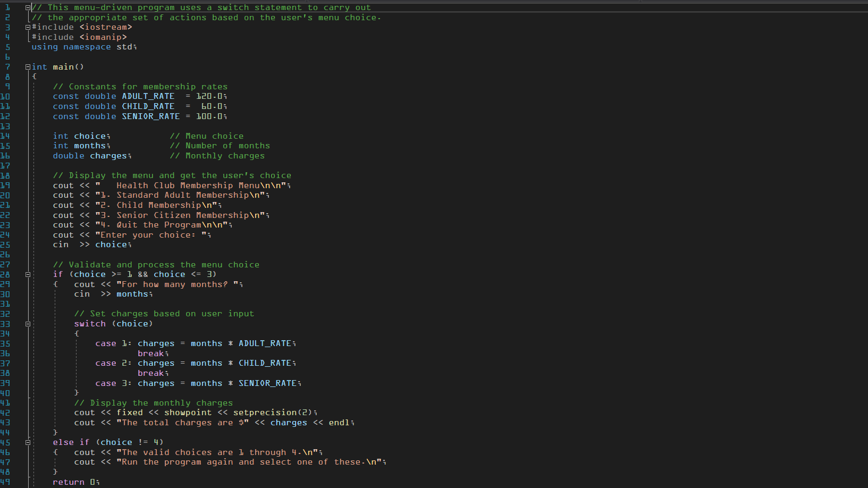The height and width of the screenshot is (488, 868).
Task: Click the word switch on line 33
Action: (x=90, y=324)
